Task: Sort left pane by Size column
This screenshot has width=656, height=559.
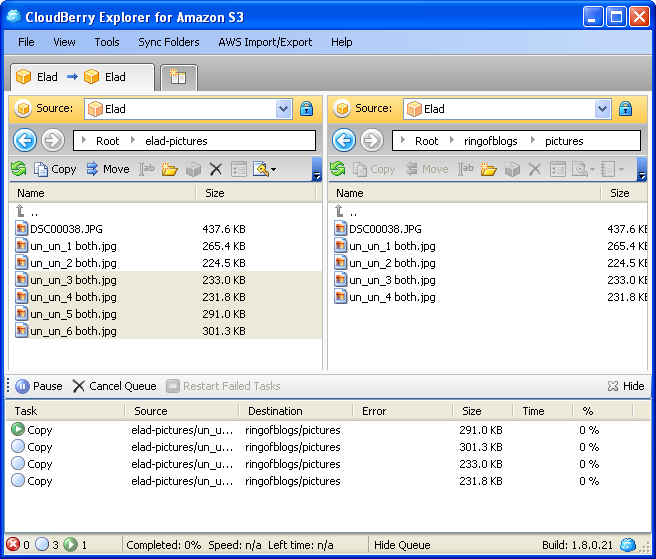Action: (256, 193)
